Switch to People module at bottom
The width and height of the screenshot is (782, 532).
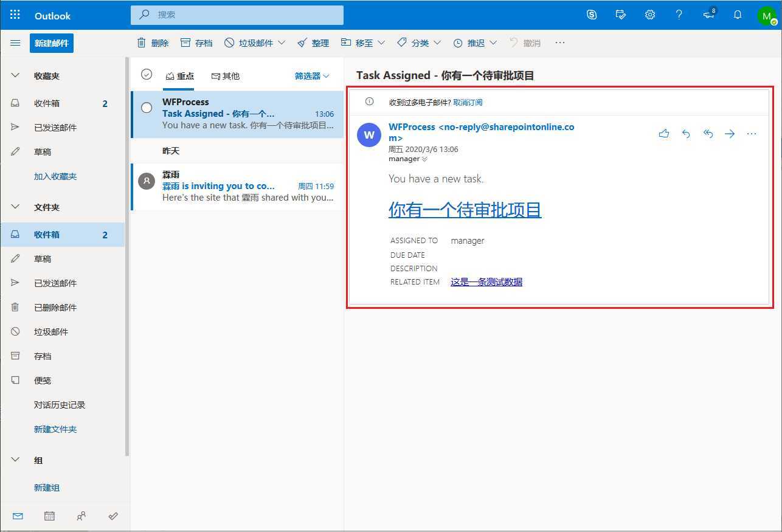[x=81, y=516]
